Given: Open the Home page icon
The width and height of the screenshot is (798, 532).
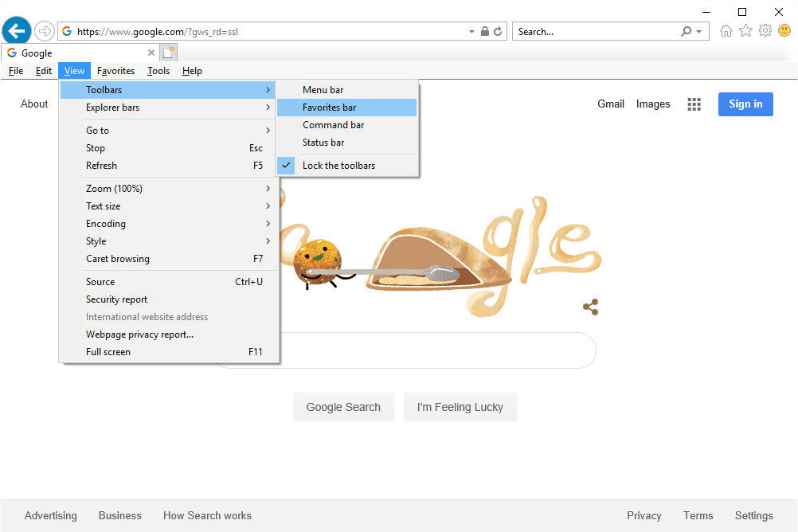Looking at the screenshot, I should point(726,31).
